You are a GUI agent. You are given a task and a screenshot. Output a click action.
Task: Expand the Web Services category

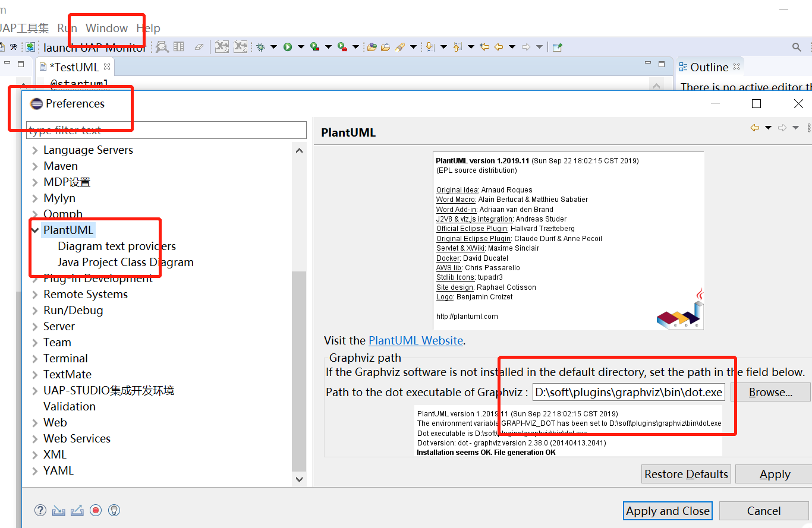(x=35, y=438)
